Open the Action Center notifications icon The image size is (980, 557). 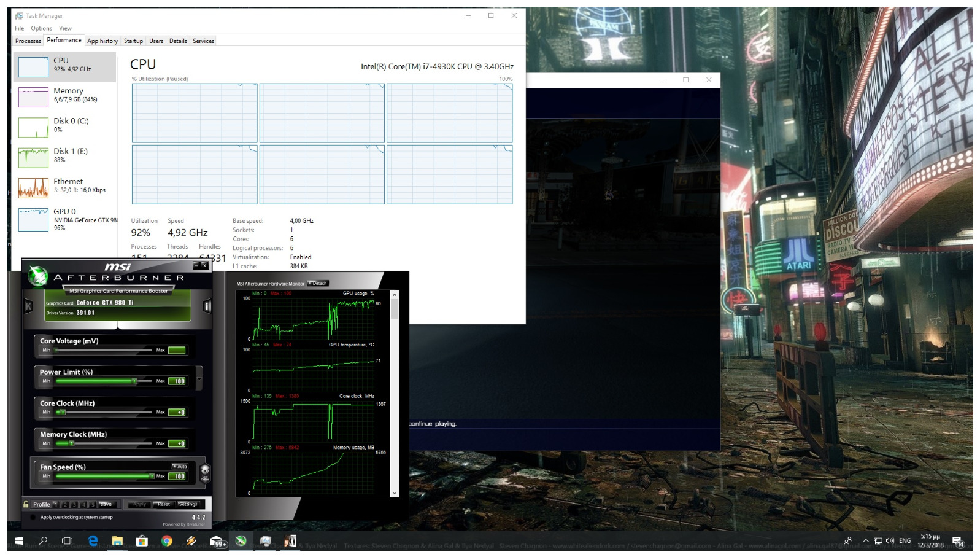pos(958,541)
